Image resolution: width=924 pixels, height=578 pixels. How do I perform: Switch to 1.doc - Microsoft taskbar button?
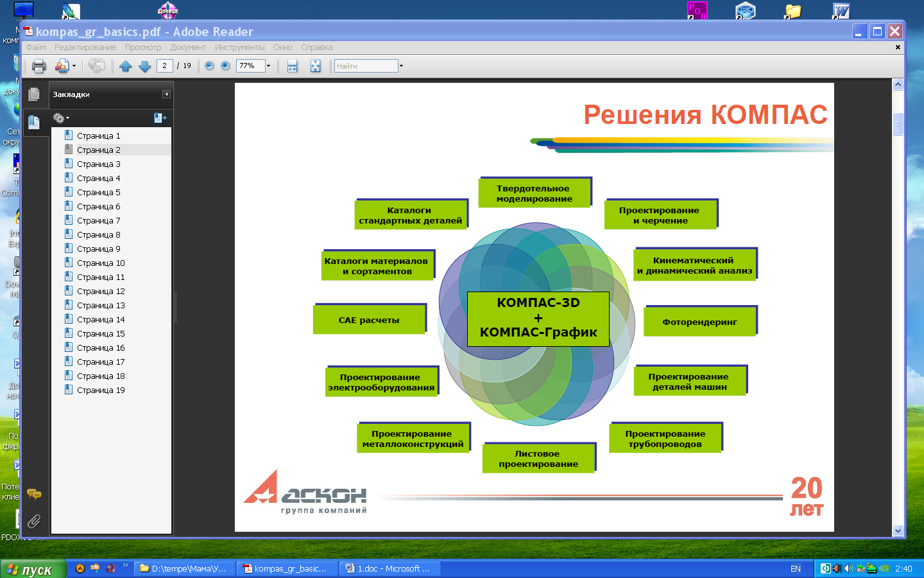pyautogui.click(x=389, y=568)
